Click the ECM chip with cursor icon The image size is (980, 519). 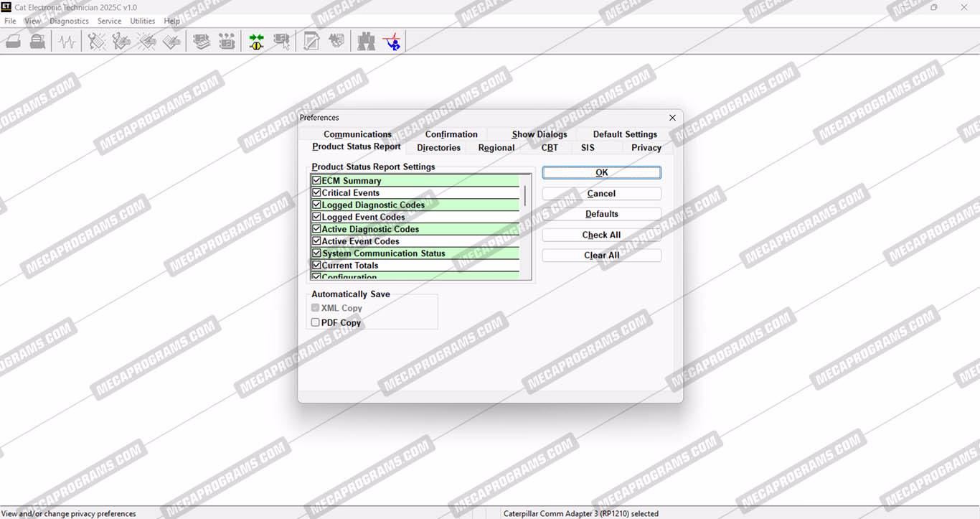coord(281,42)
